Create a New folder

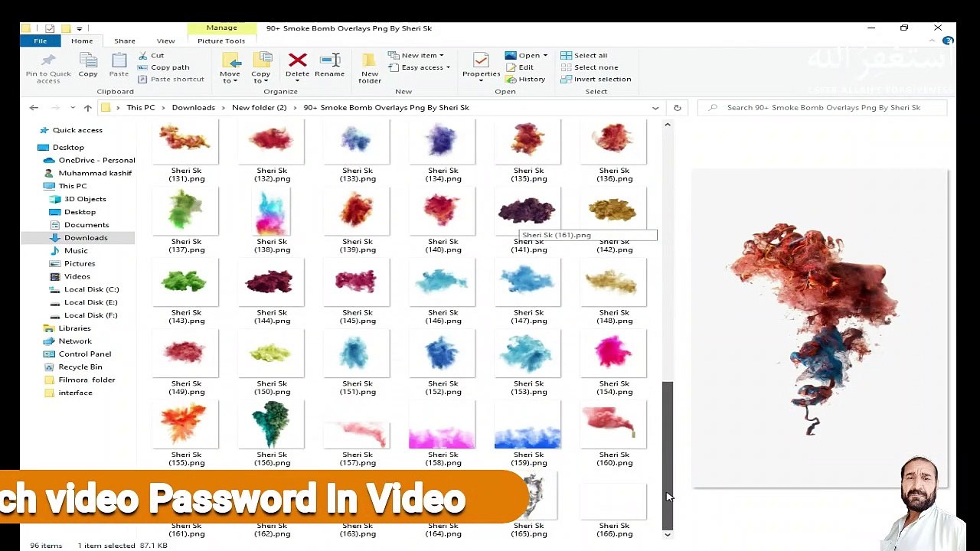[369, 67]
